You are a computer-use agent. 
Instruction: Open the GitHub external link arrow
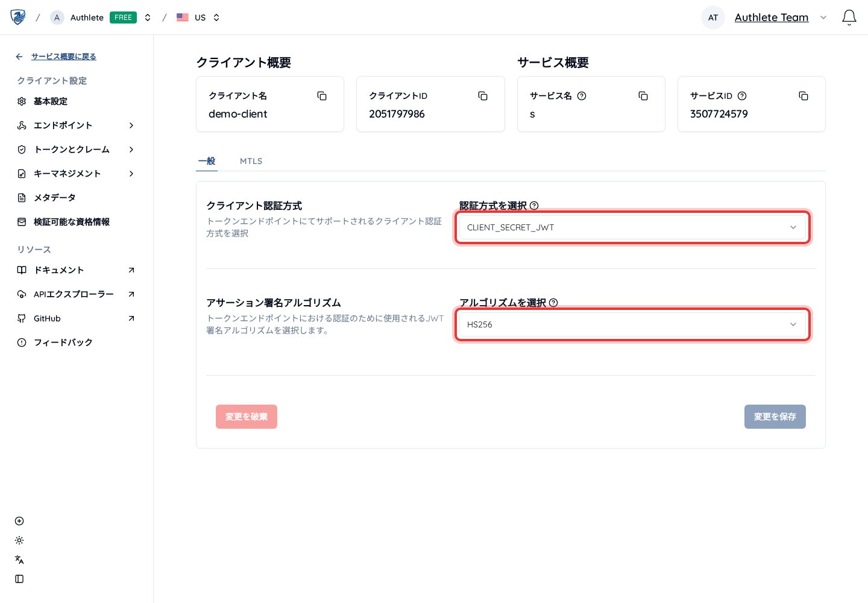(131, 318)
